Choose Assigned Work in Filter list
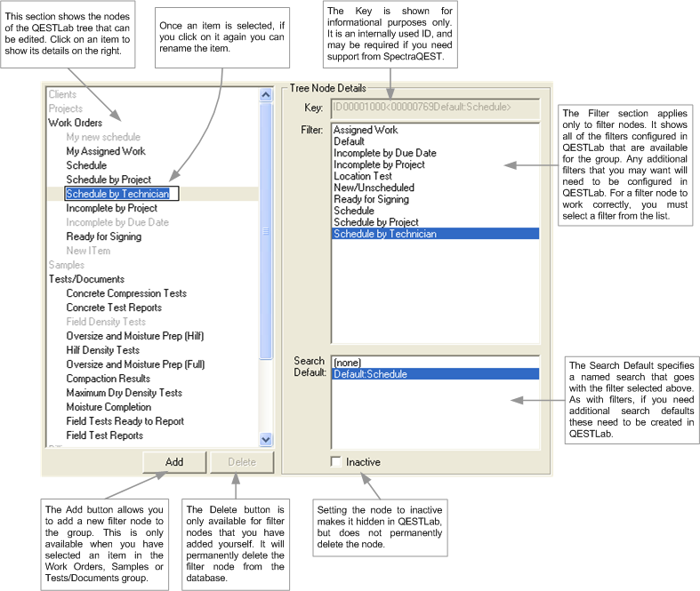 [365, 130]
